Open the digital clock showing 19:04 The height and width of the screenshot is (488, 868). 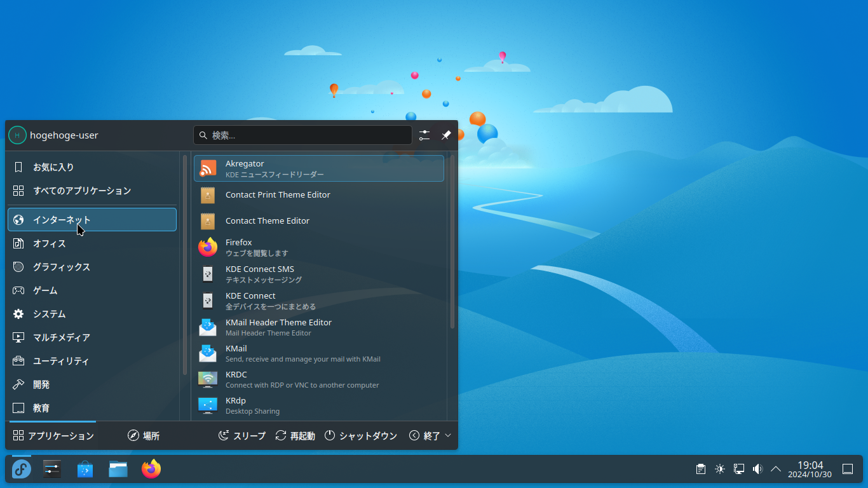pyautogui.click(x=810, y=470)
